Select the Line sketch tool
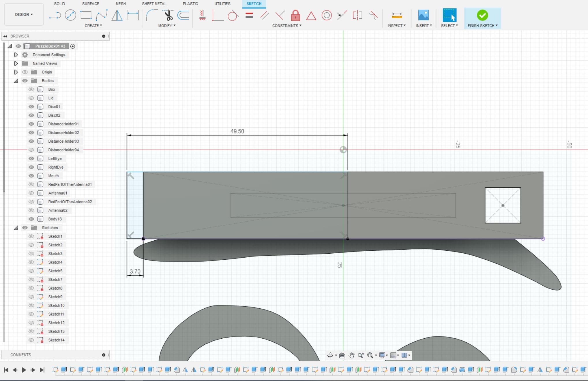This screenshot has height=381, width=588. tap(55, 15)
